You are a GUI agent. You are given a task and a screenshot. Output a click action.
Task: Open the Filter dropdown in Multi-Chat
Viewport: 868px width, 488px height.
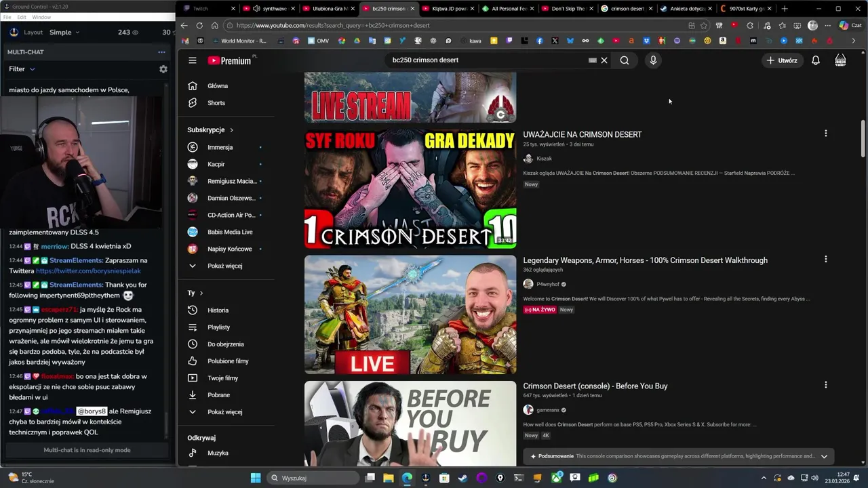pyautogui.click(x=22, y=69)
